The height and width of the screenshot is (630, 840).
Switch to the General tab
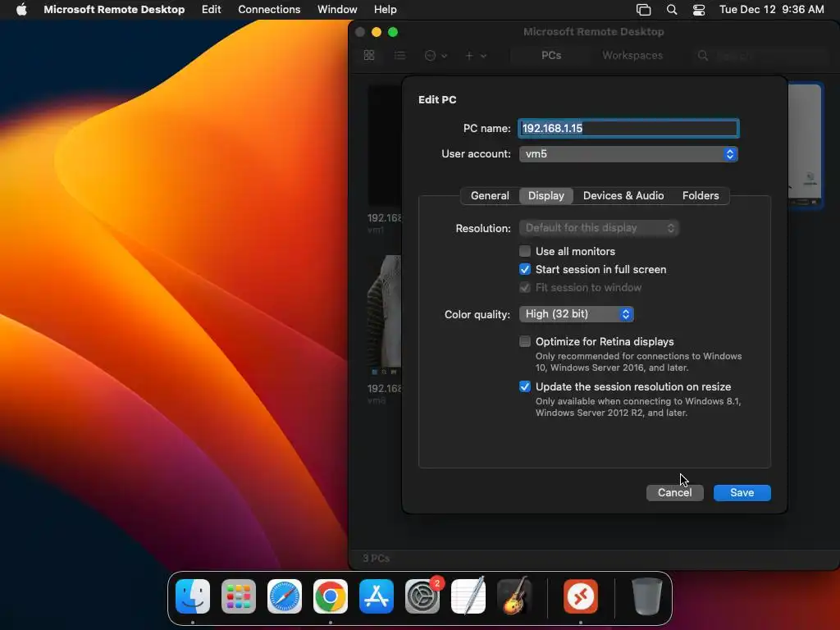point(490,195)
